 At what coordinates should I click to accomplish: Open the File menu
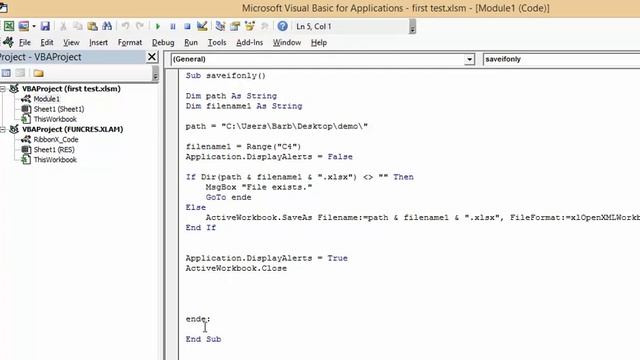(x=24, y=42)
